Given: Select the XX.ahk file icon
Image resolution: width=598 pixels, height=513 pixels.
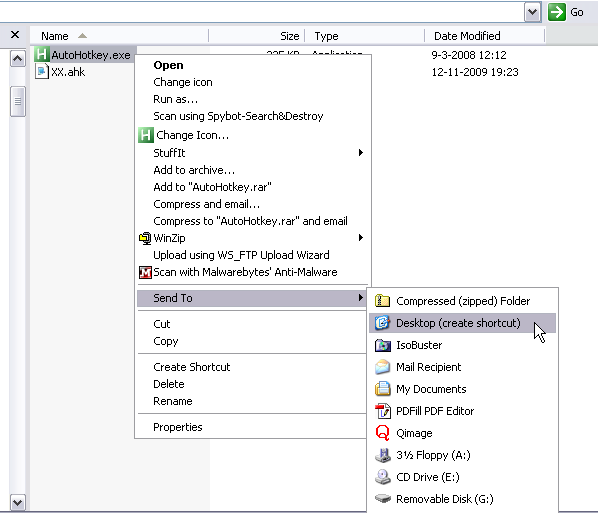Looking at the screenshot, I should (42, 71).
